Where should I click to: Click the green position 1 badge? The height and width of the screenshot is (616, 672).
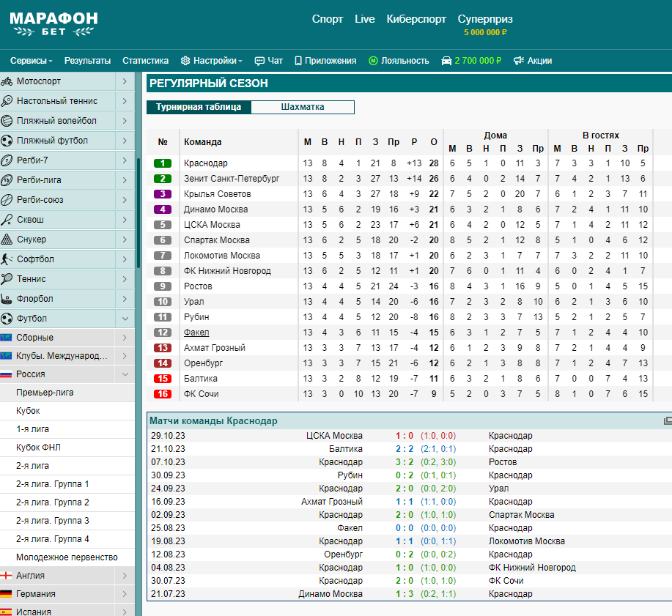coord(163,163)
